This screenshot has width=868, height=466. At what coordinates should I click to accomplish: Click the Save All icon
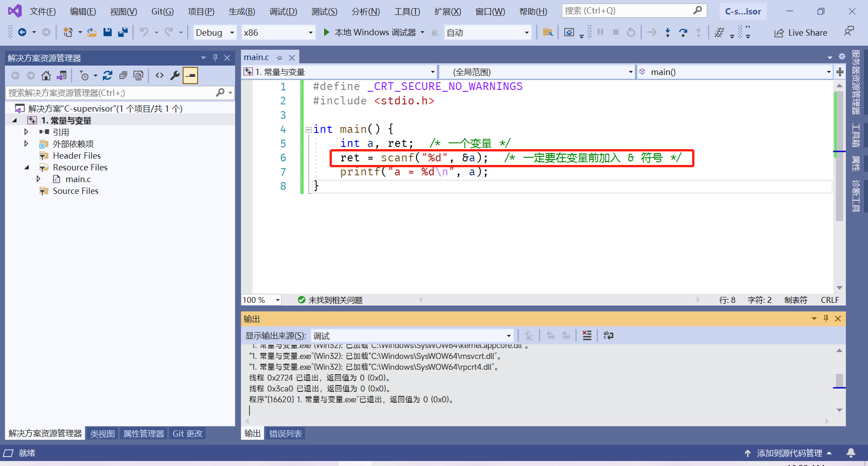123,32
